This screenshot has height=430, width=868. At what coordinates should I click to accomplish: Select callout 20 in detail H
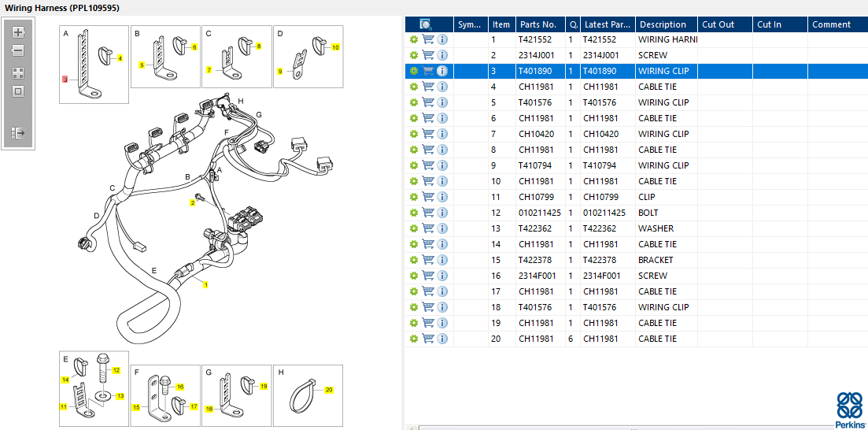tap(329, 390)
